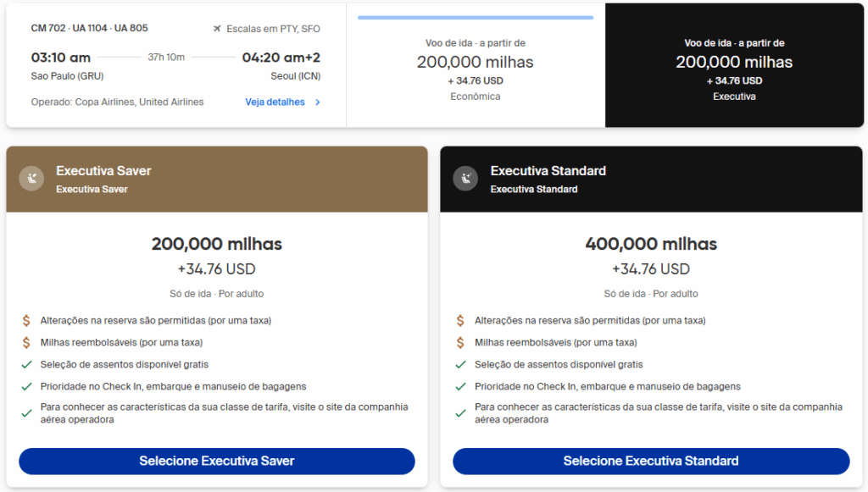The width and height of the screenshot is (868, 492).
Task: Click dollar icon for Milhas reembolsáveis in Saver card
Action: pos(26,343)
